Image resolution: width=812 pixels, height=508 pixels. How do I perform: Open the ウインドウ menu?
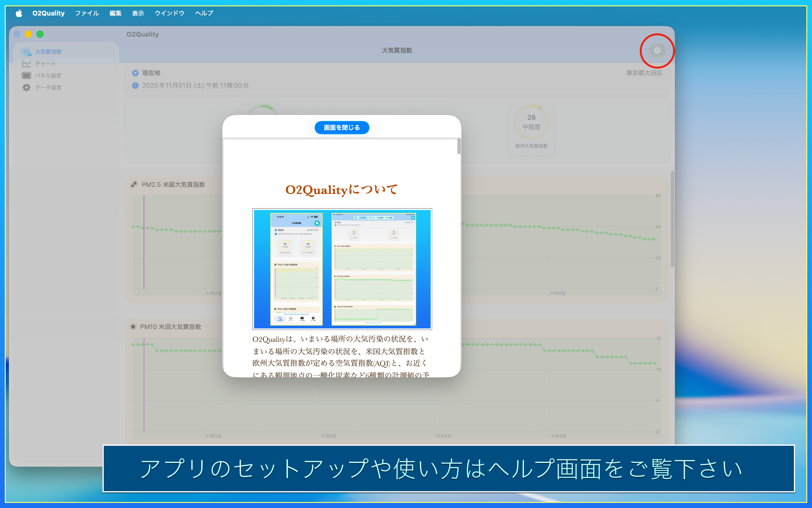tap(169, 13)
